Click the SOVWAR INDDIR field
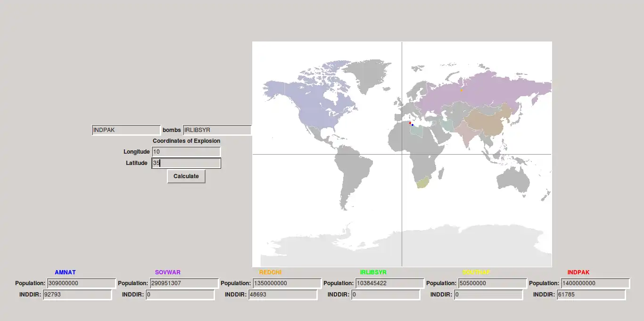 point(180,295)
